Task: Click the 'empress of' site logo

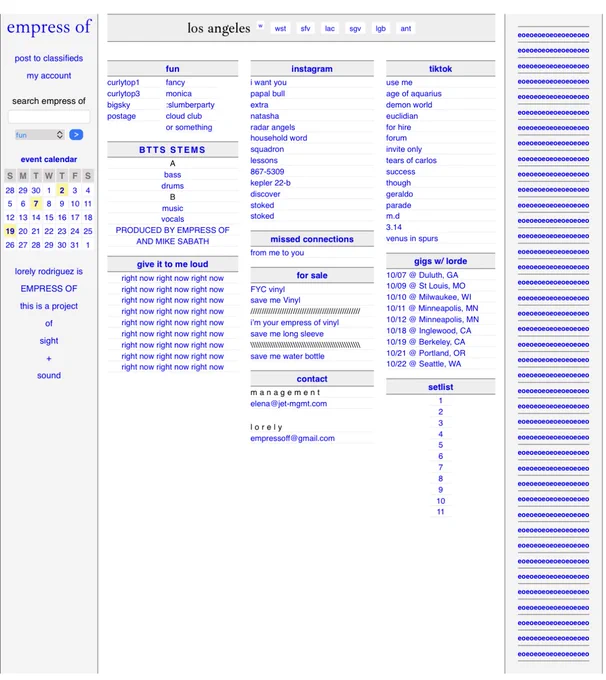Action: (49, 27)
